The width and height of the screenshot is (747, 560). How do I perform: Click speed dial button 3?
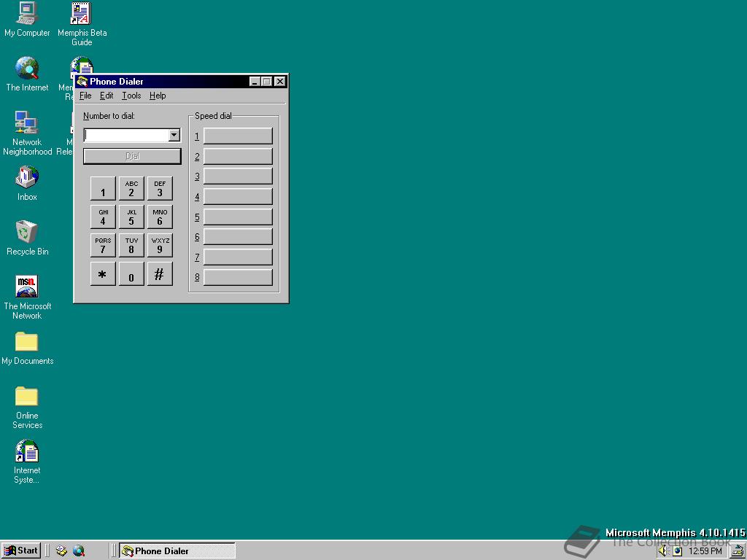click(239, 176)
